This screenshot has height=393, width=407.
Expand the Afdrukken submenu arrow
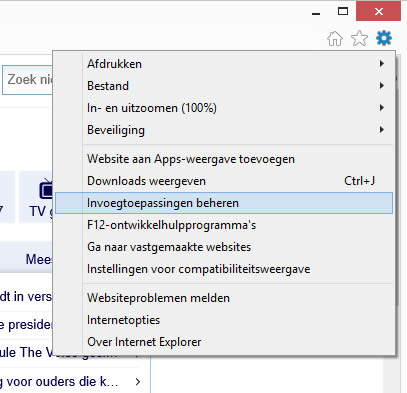point(382,64)
